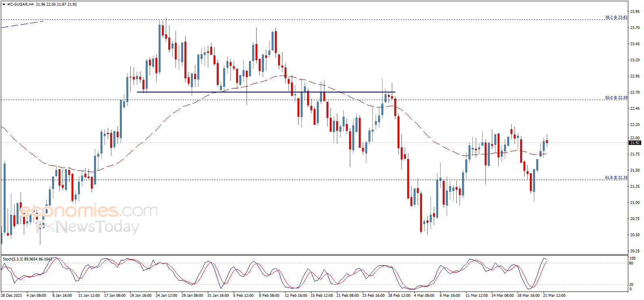The width and height of the screenshot is (644, 300).
Task: Click the 24 Jan 12:00 time label
Action: tap(166, 296)
